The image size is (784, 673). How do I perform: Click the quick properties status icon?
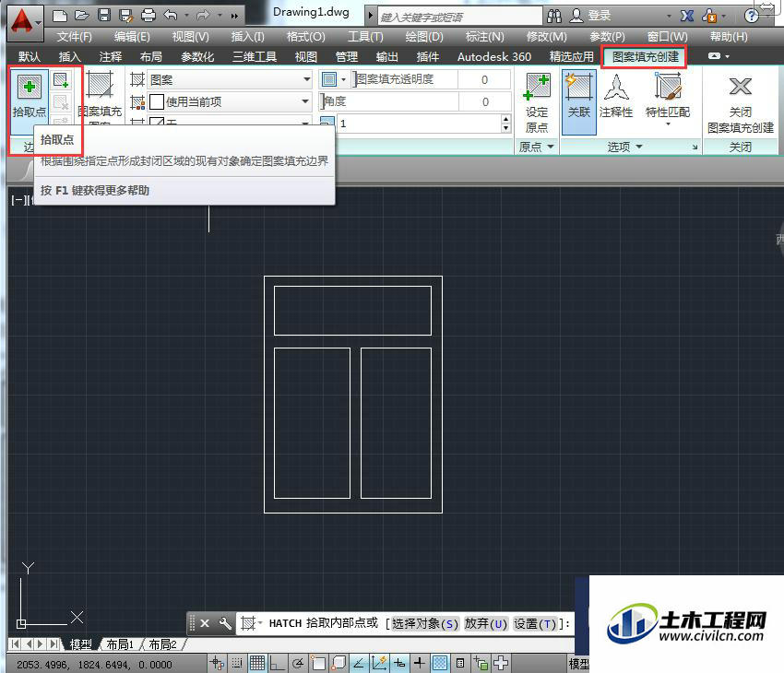coord(460,663)
